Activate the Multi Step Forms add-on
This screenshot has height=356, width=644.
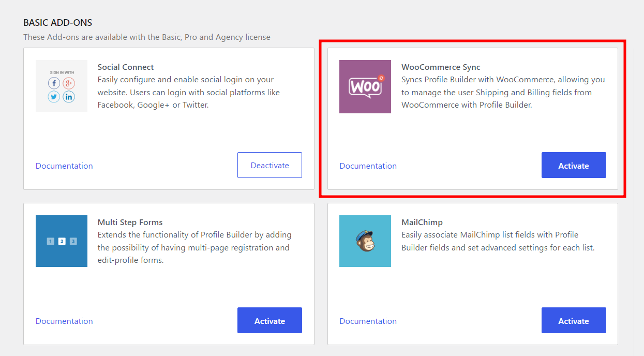pyautogui.click(x=269, y=321)
